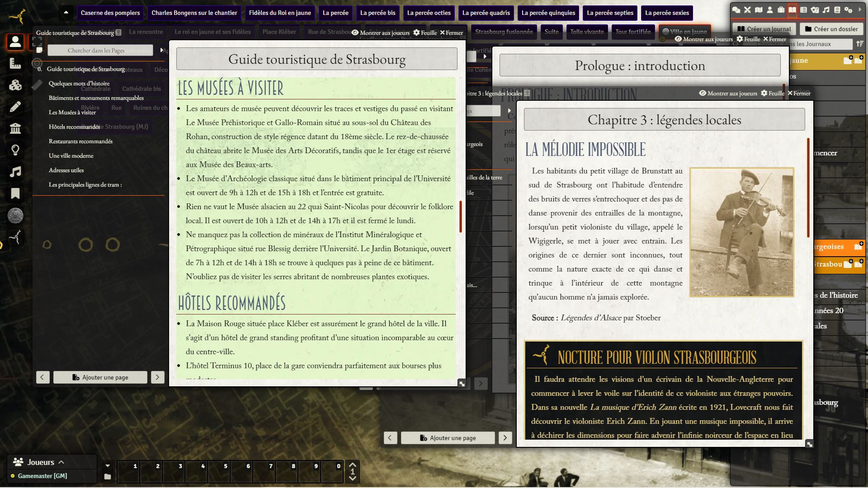868x488 pixels.
Task: Go to the La percée bis scene
Action: click(377, 13)
